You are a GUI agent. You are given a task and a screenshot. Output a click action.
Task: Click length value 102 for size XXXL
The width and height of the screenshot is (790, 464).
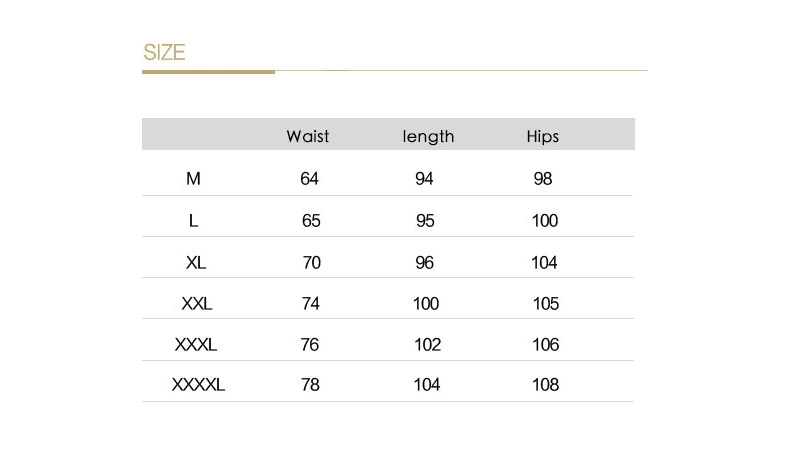[x=427, y=345]
